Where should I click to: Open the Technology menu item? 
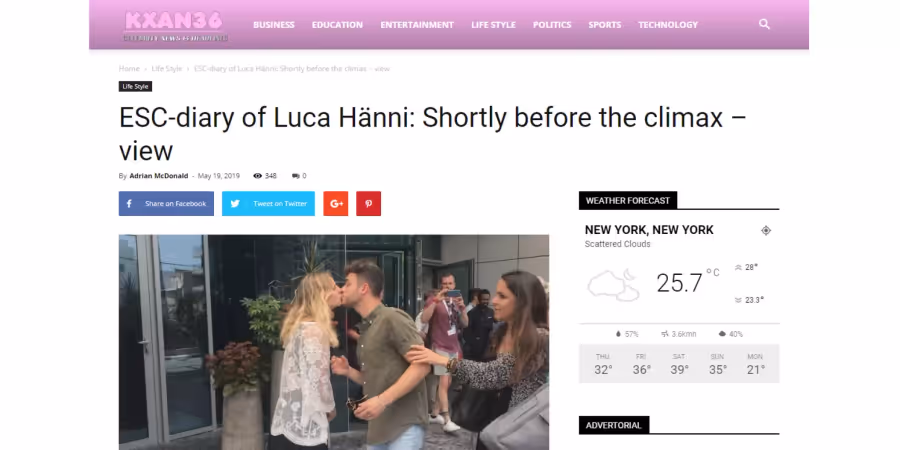pos(668,25)
